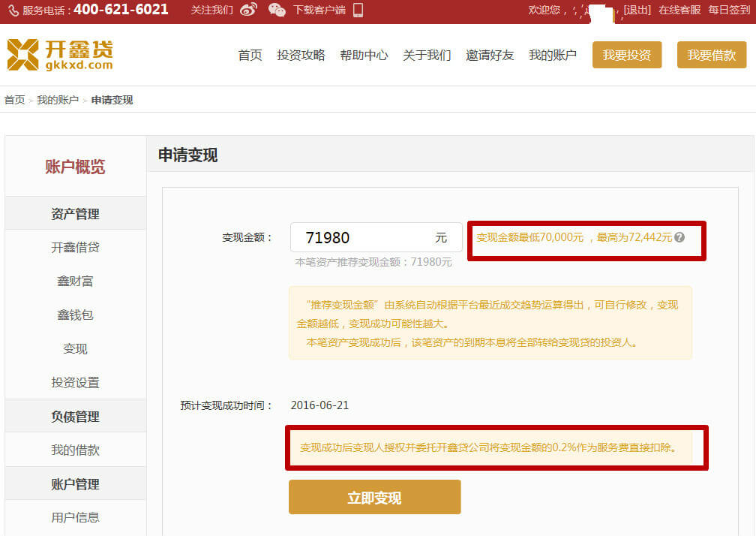This screenshot has height=536, width=756.
Task: Open 在线客服 link
Action: (x=679, y=10)
